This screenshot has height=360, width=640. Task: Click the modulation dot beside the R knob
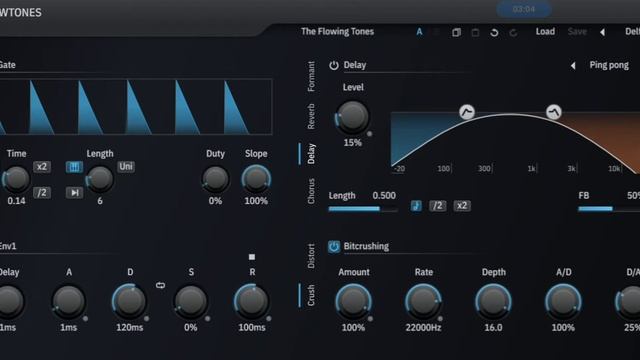pyautogui.click(x=269, y=318)
